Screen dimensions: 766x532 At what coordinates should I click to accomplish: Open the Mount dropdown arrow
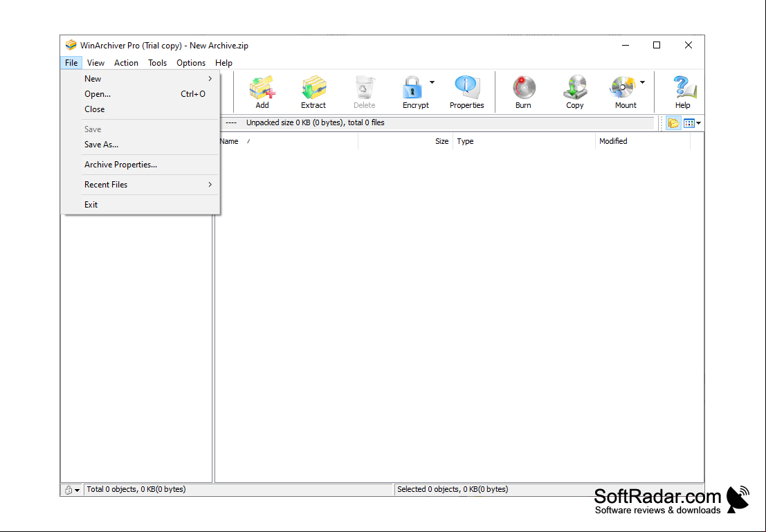642,82
